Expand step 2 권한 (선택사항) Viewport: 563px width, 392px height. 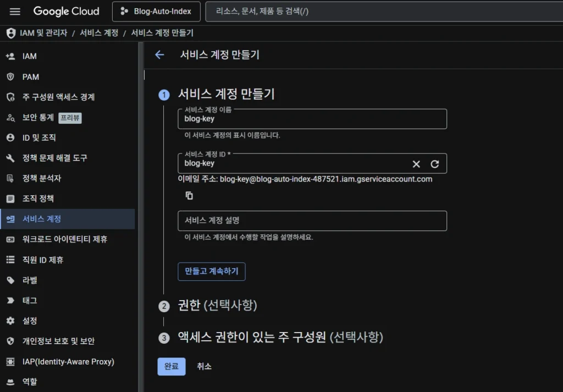(217, 306)
